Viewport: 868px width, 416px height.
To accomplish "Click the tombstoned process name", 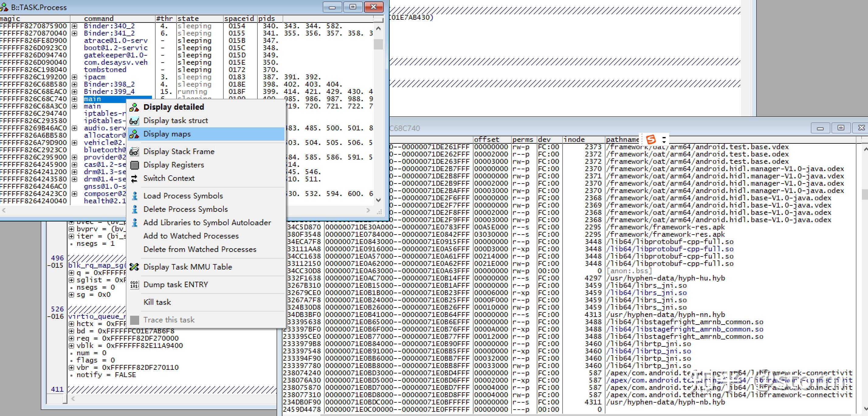I will pyautogui.click(x=105, y=70).
